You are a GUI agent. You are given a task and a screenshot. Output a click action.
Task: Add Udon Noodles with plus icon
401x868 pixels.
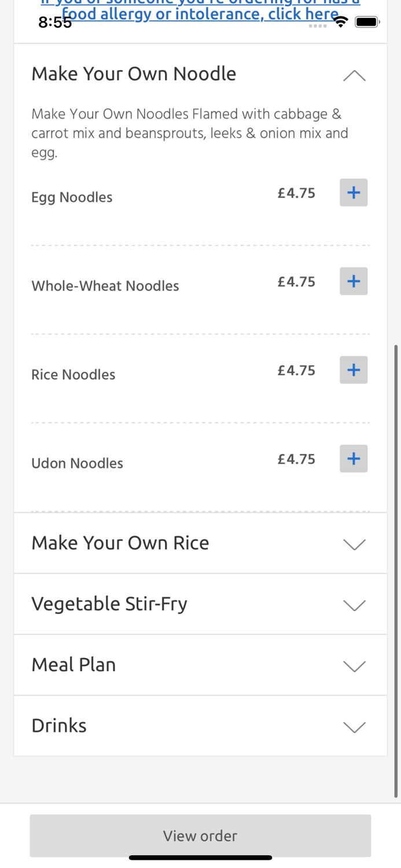click(354, 458)
